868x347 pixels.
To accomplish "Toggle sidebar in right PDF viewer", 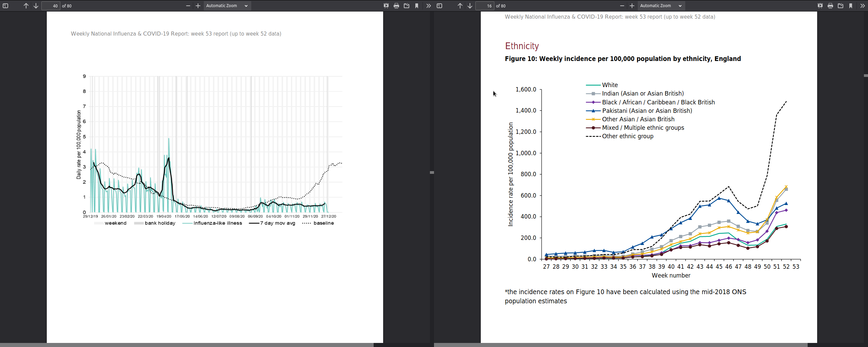I will pos(439,6).
